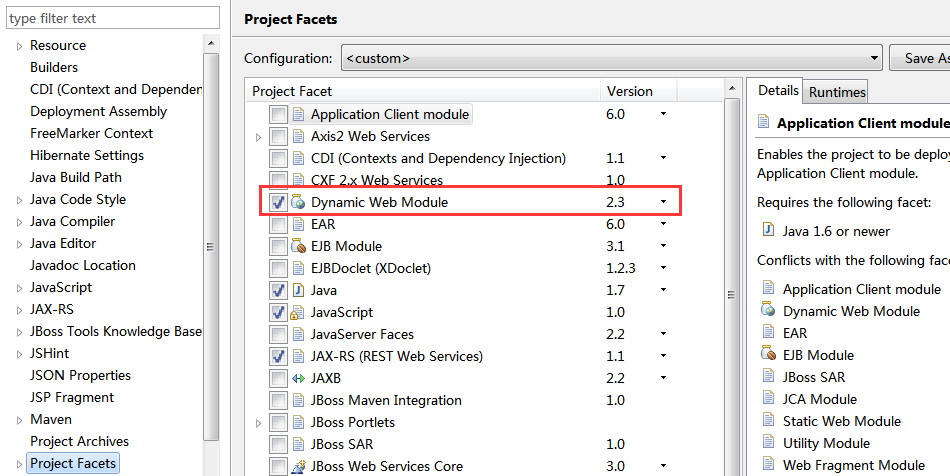The height and width of the screenshot is (476, 950).
Task: Click the JBoss Web Services Core icon
Action: [x=297, y=466]
